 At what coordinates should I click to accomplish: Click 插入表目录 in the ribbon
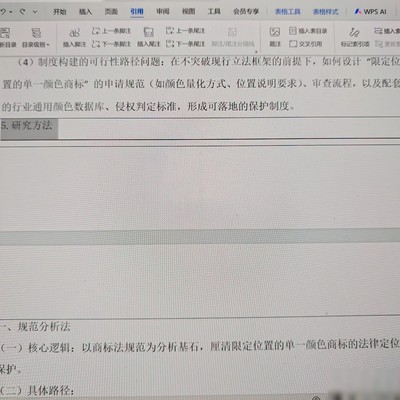[308, 31]
